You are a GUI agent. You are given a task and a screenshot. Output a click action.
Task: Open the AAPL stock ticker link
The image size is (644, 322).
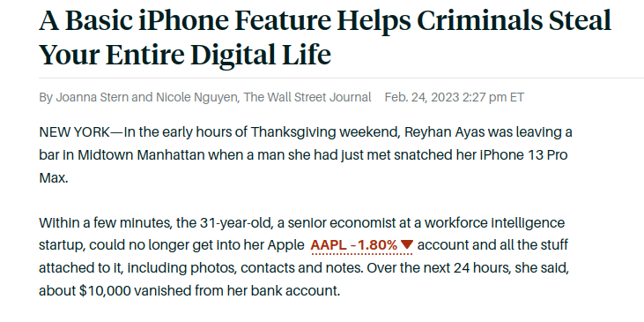point(361,245)
